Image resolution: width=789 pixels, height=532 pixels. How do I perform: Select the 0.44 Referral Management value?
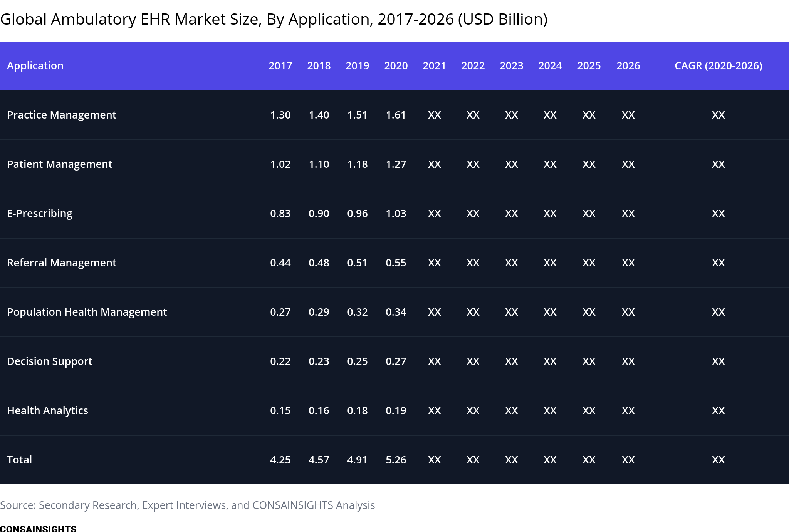tap(280, 263)
